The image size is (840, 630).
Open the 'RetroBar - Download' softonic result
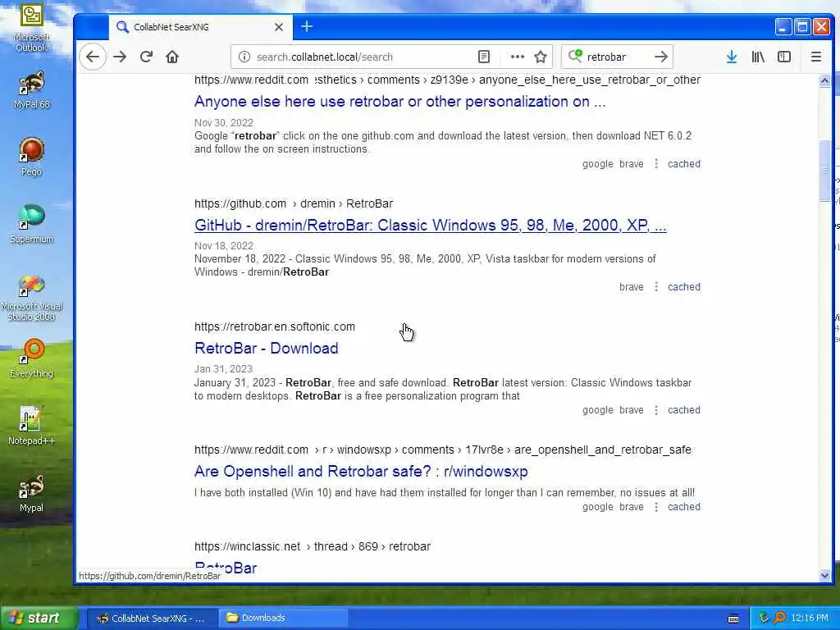[x=267, y=348]
